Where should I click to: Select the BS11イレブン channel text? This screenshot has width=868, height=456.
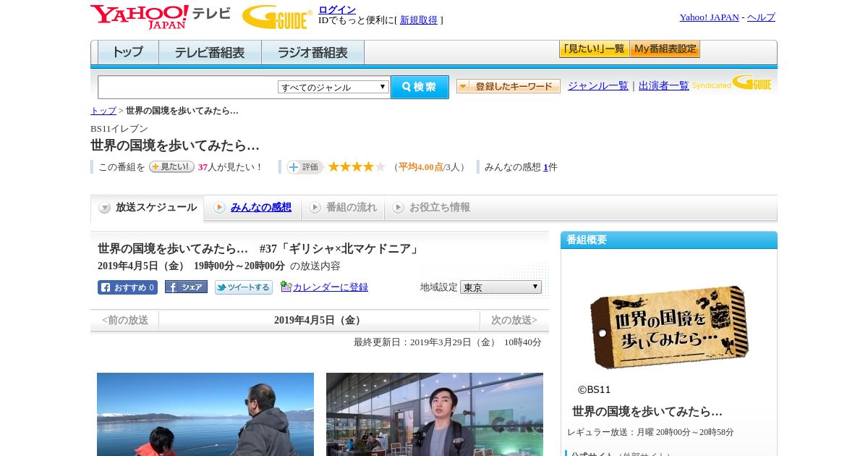coord(119,129)
